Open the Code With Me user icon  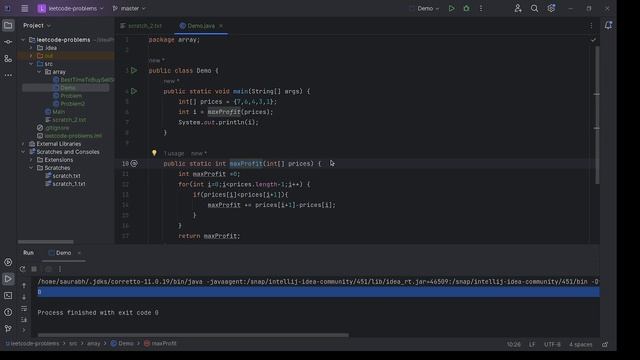coord(518,8)
